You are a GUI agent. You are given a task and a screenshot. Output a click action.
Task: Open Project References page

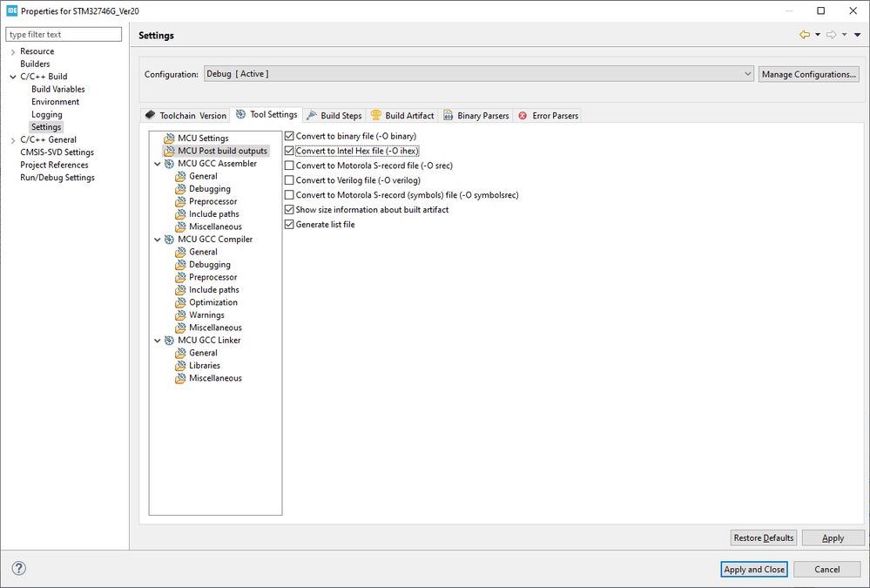click(54, 165)
